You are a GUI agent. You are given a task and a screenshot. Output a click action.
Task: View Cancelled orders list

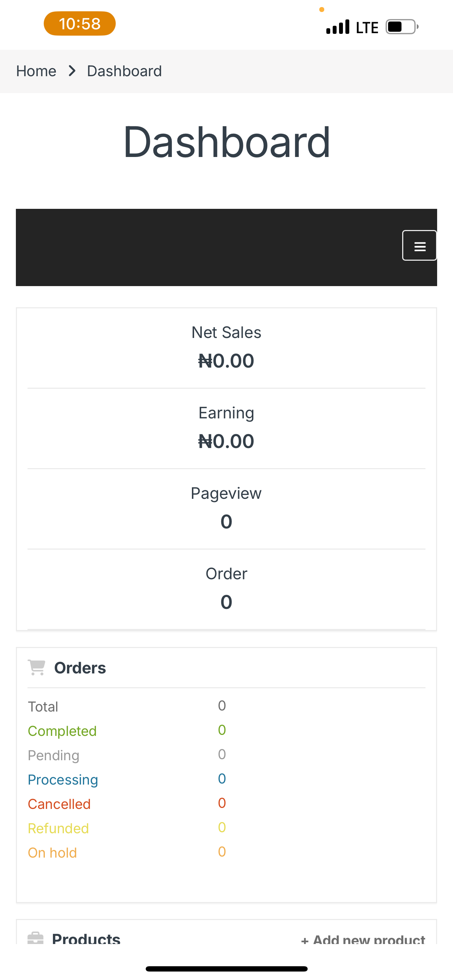pos(59,804)
